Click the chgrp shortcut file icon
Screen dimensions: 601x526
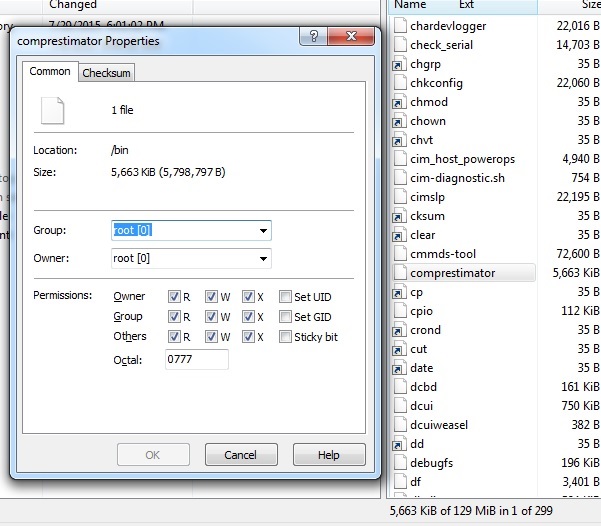398,64
